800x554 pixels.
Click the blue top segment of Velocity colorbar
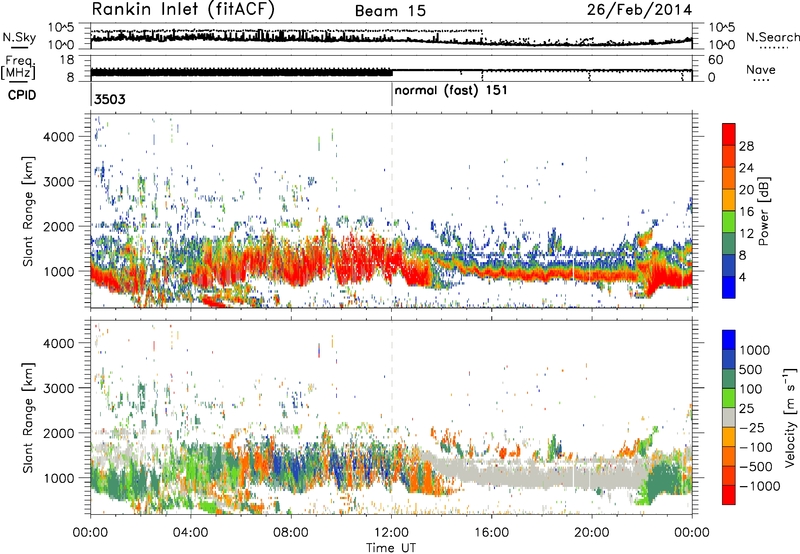pyautogui.click(x=729, y=340)
